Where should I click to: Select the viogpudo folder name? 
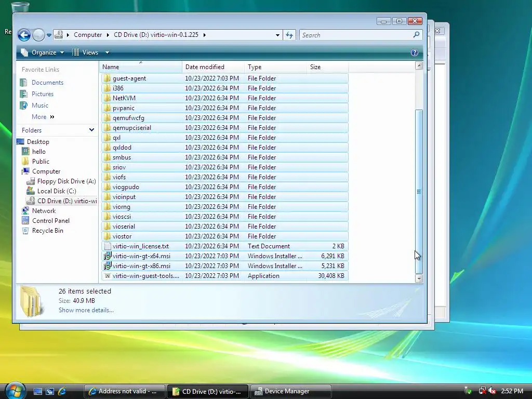pyautogui.click(x=126, y=187)
